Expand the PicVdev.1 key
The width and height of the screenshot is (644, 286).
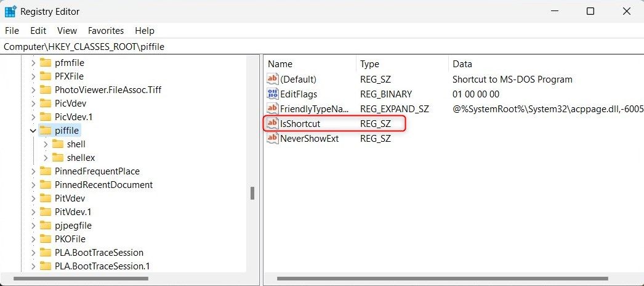click(x=34, y=117)
